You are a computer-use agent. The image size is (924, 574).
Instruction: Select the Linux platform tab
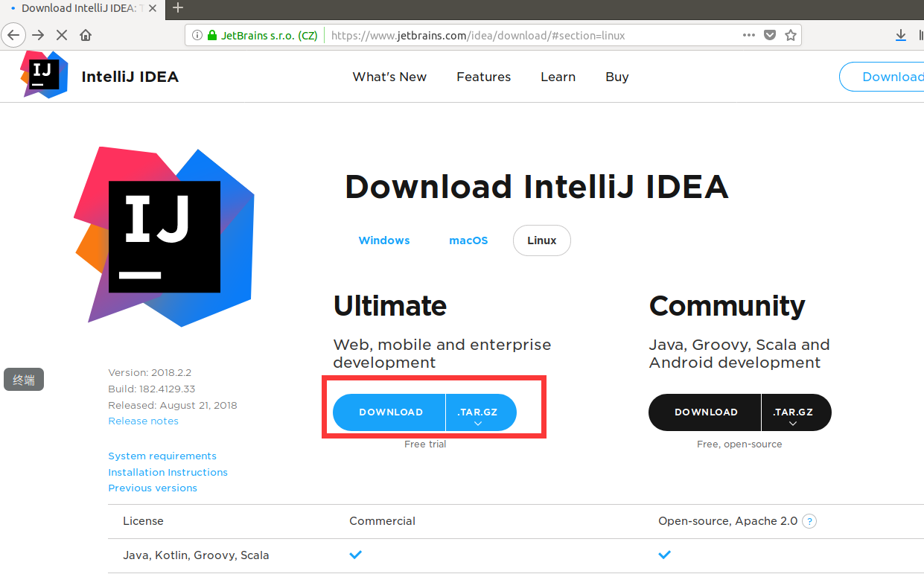[542, 240]
